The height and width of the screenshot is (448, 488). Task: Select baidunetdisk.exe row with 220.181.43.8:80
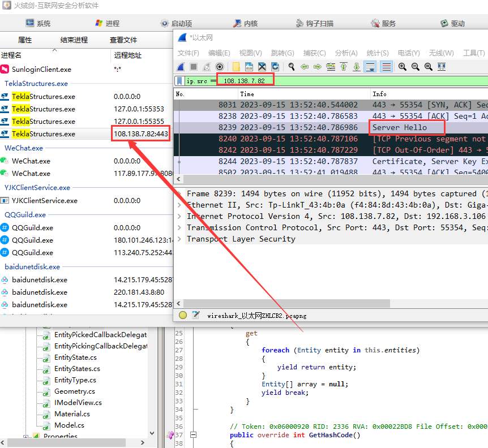[87, 292]
